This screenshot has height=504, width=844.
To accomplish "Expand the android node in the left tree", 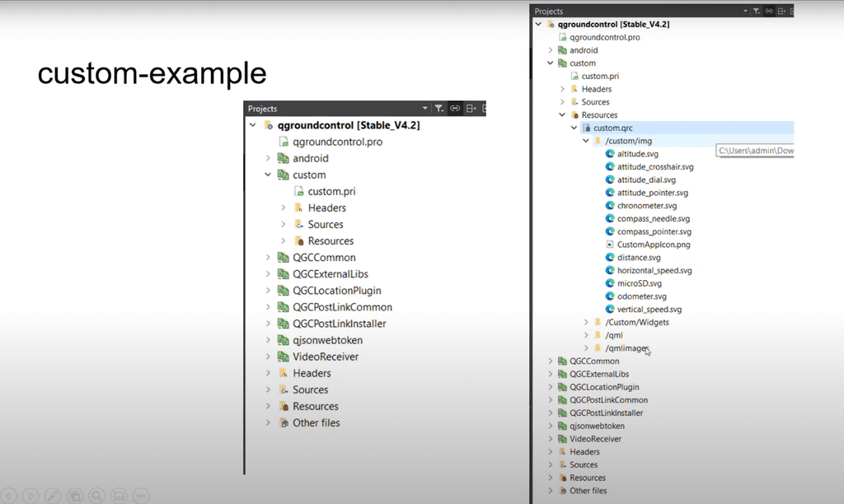I will 267,158.
